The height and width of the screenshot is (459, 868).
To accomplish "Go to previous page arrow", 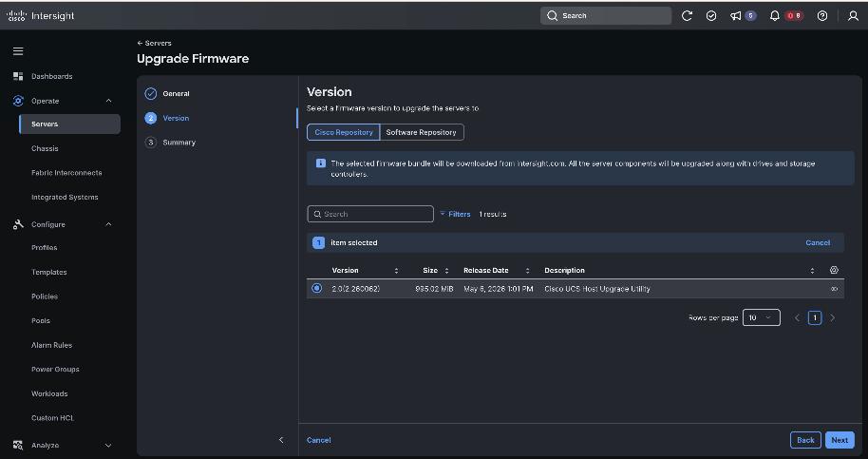I will click(797, 317).
